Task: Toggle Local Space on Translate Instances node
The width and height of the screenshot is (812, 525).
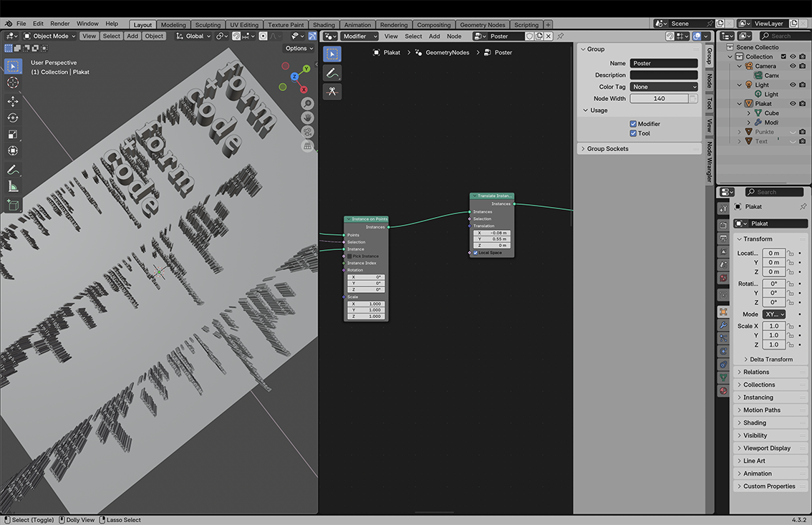Action: [475, 253]
